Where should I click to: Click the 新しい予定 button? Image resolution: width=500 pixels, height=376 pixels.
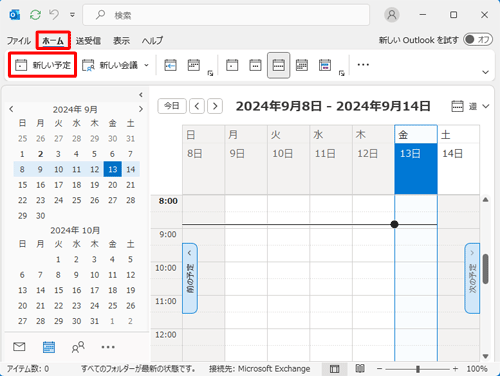click(43, 65)
